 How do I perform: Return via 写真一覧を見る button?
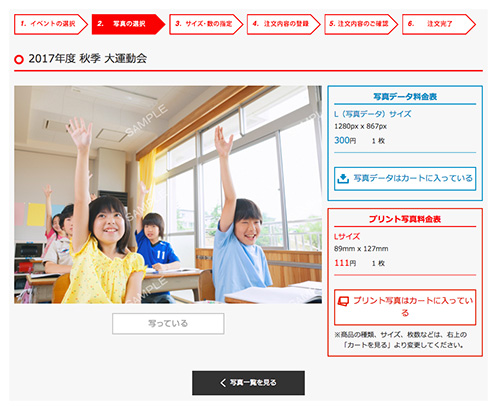[x=248, y=383]
